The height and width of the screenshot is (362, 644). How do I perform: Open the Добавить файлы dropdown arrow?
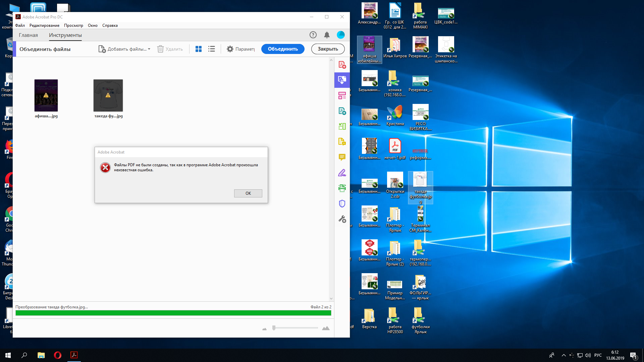click(x=149, y=49)
